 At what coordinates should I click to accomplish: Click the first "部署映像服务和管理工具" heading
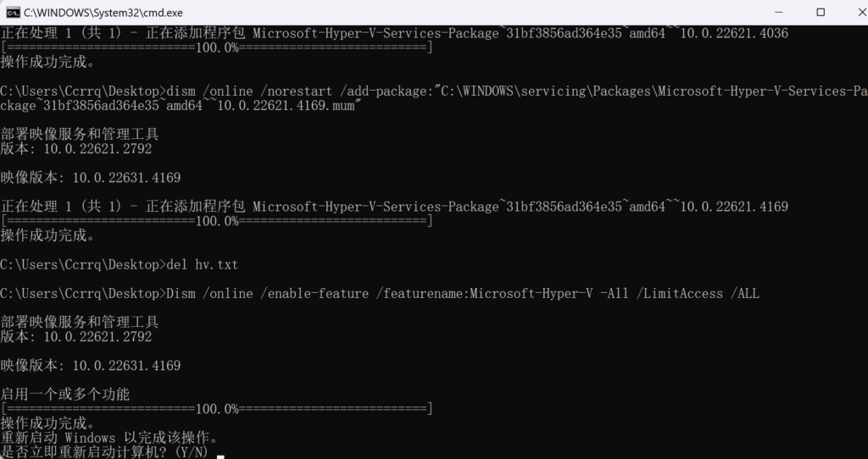[80, 134]
